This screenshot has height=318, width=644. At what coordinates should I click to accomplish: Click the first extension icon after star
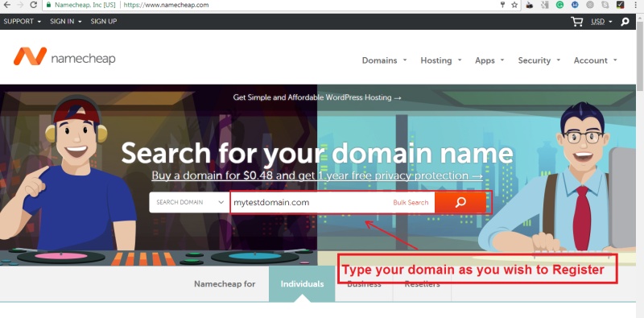tap(530, 5)
